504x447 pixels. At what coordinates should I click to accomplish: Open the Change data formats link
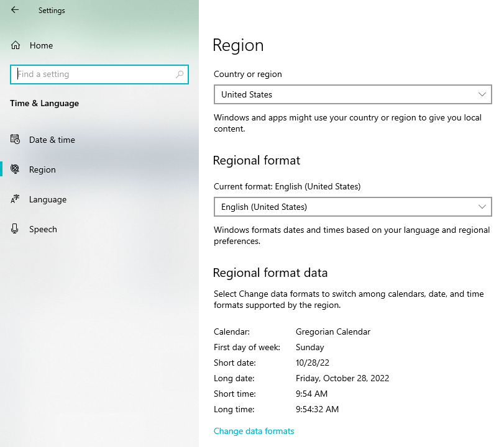pyautogui.click(x=254, y=431)
